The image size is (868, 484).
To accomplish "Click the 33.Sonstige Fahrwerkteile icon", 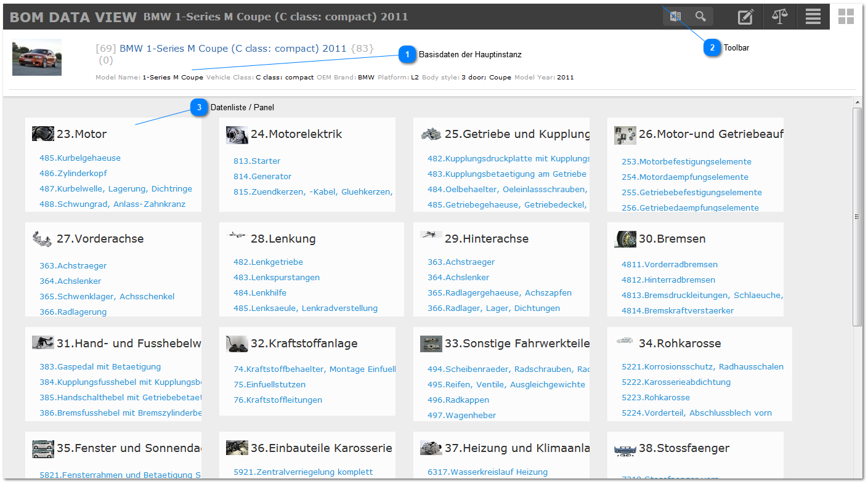I will [431, 344].
